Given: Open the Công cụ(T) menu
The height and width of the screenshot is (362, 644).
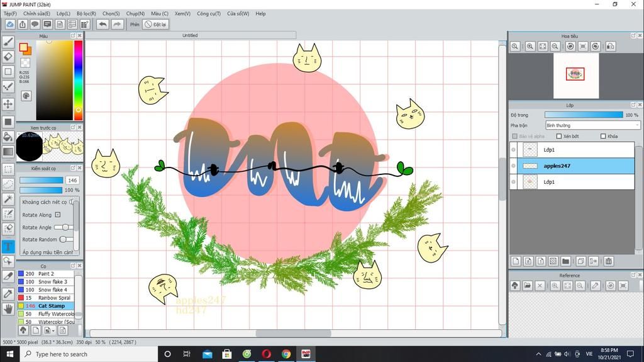Looking at the screenshot, I should pos(209,14).
